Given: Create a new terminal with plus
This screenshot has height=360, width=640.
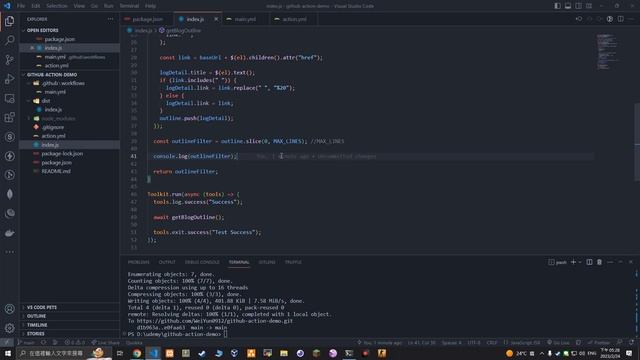Looking at the screenshot, I should click(573, 262).
